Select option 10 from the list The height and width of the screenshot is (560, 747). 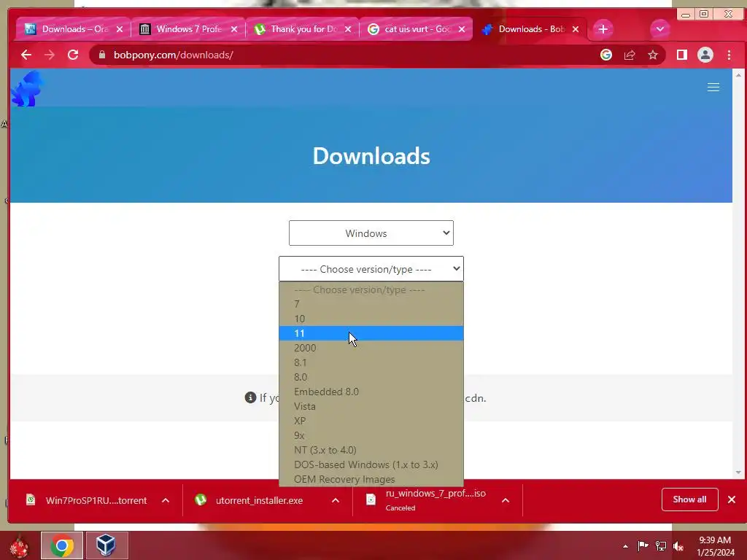click(x=371, y=319)
